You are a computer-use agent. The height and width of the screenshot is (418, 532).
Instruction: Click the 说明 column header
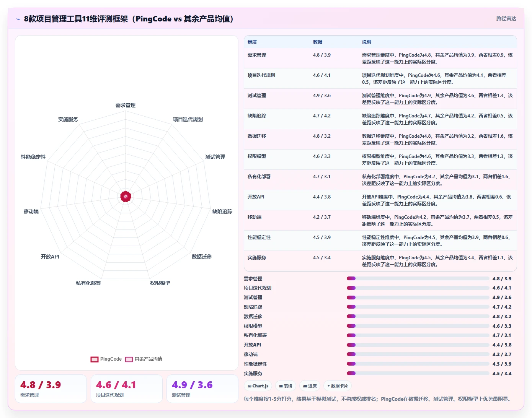[x=367, y=42]
